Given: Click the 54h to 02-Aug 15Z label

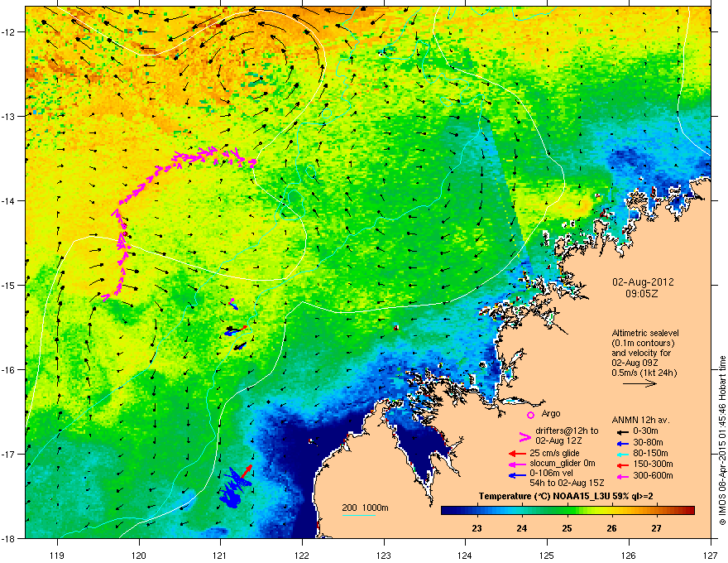Looking at the screenshot, I should tap(567, 483).
